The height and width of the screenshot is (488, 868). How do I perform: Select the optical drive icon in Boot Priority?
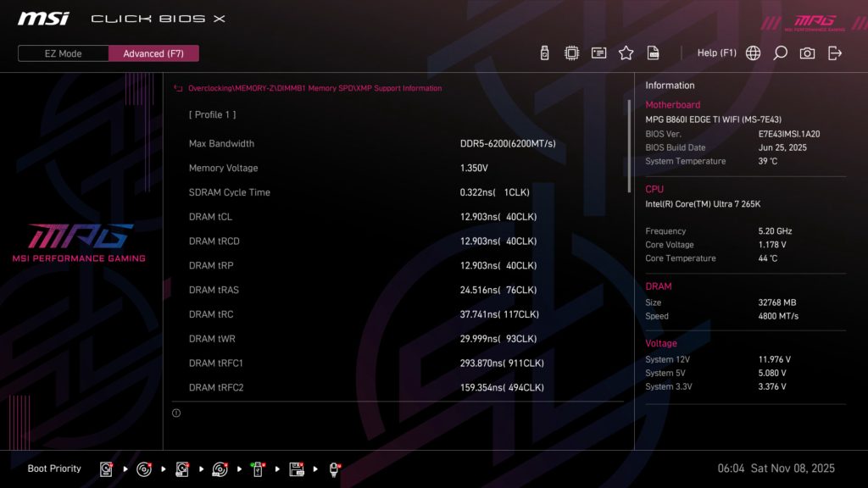pos(144,469)
